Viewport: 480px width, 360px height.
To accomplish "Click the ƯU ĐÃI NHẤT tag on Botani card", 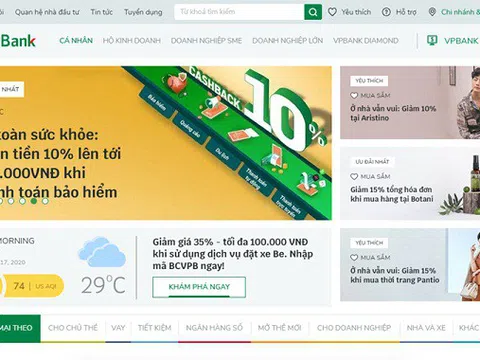I will 372,162.
